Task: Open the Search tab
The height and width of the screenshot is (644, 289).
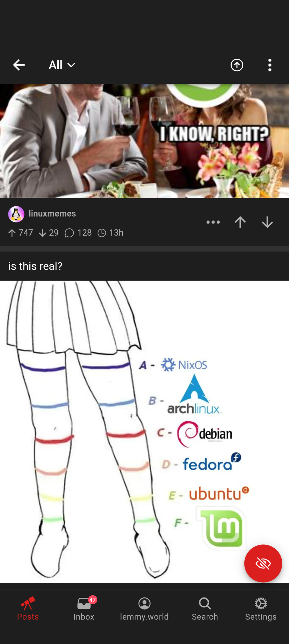Action: (x=205, y=608)
